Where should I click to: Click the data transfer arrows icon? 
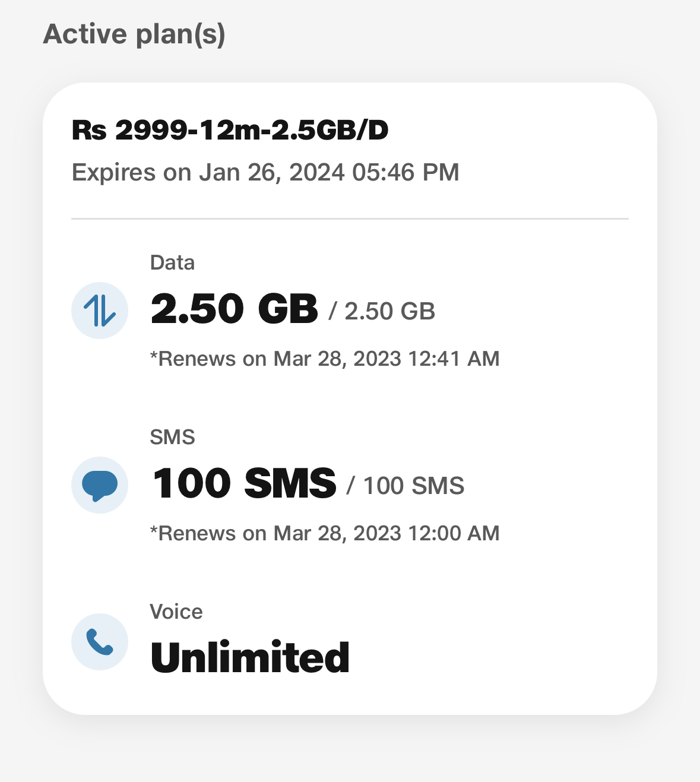tap(100, 311)
